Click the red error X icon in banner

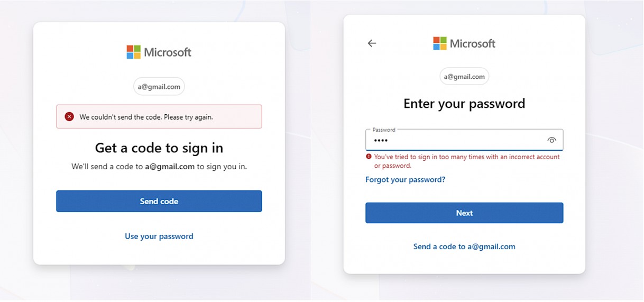pos(69,117)
